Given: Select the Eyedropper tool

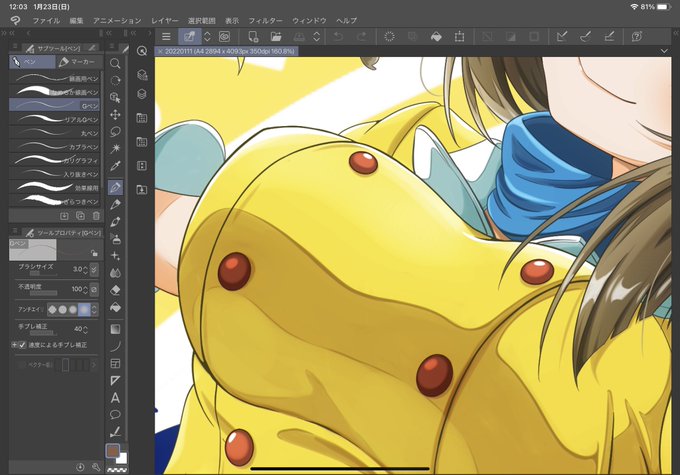Looking at the screenshot, I should [115, 166].
